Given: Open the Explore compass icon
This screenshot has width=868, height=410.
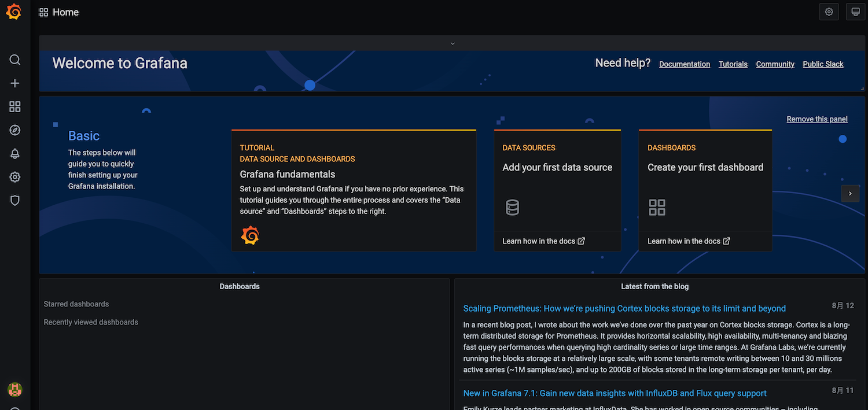Looking at the screenshot, I should click(15, 130).
